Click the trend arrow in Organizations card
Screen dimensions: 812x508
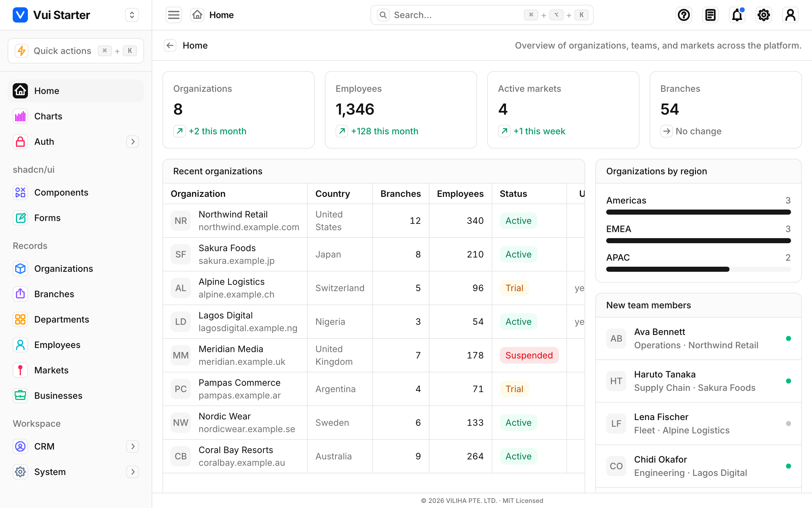pyautogui.click(x=180, y=131)
